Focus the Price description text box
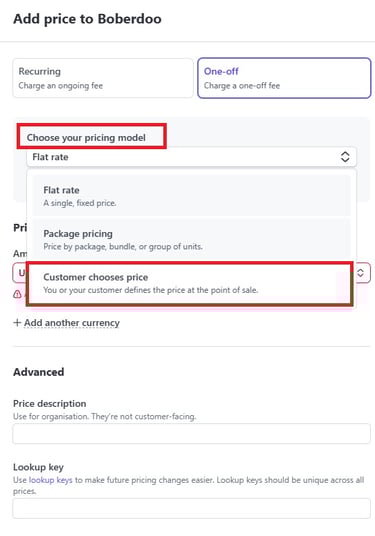Viewport: 375px width, 536px height. click(191, 433)
